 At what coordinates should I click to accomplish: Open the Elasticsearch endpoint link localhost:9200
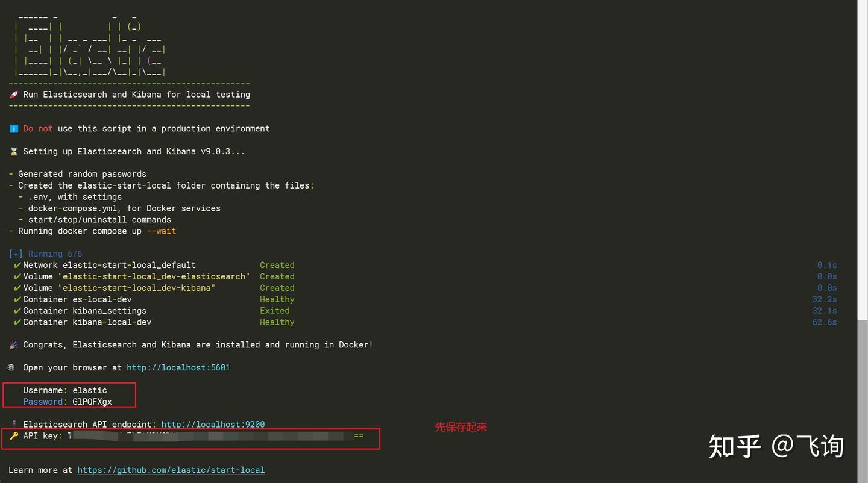click(x=213, y=424)
